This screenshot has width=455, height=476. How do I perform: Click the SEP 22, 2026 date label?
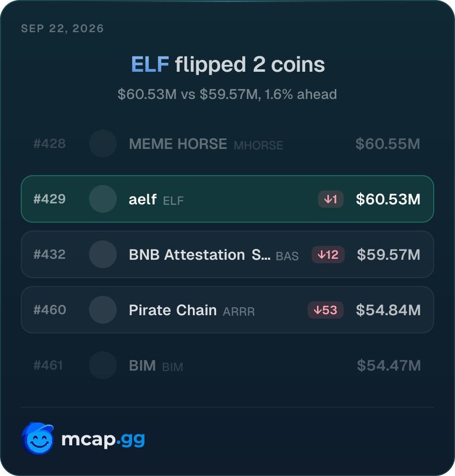[62, 29]
